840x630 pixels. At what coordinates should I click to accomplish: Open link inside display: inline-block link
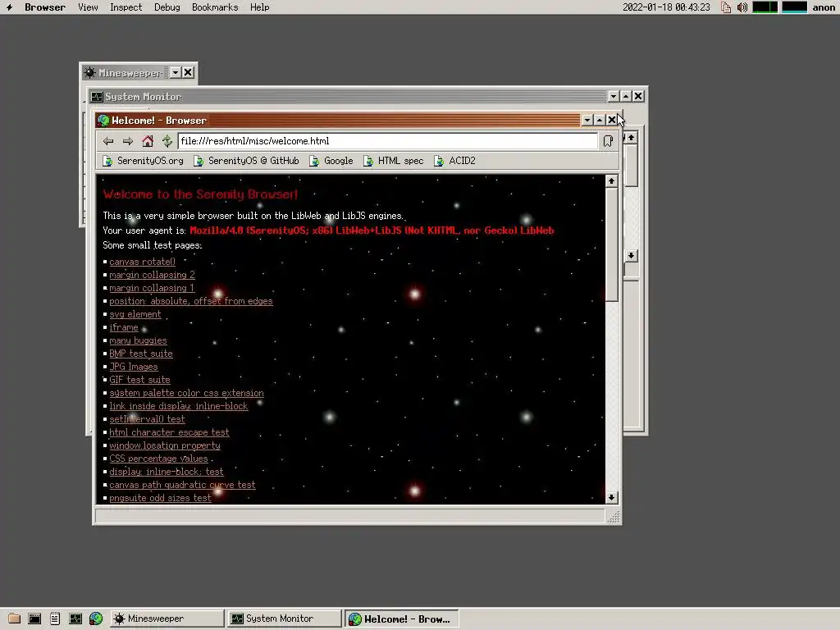coord(179,406)
